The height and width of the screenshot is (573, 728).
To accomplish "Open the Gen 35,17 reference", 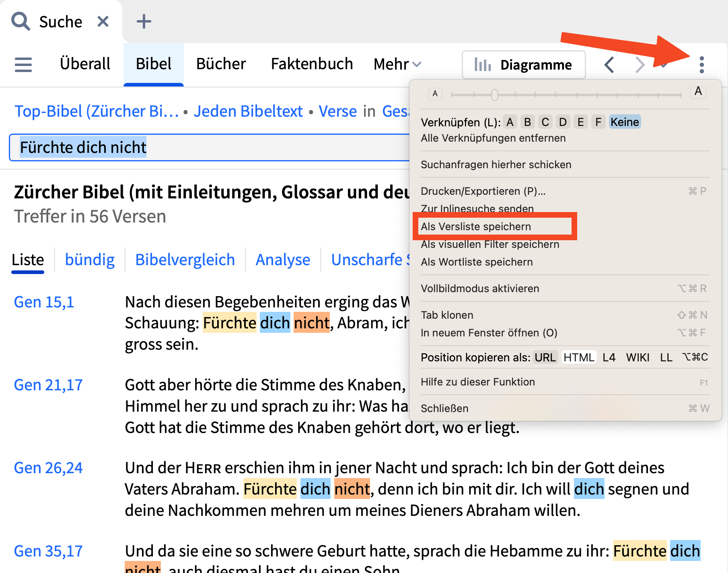I will [48, 551].
